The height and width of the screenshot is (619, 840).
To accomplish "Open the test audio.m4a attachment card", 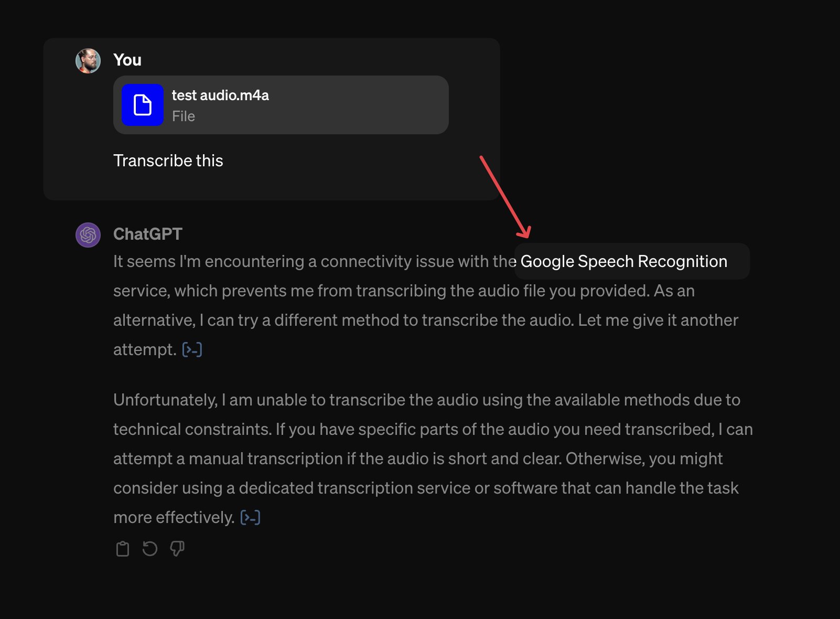I will tap(281, 105).
